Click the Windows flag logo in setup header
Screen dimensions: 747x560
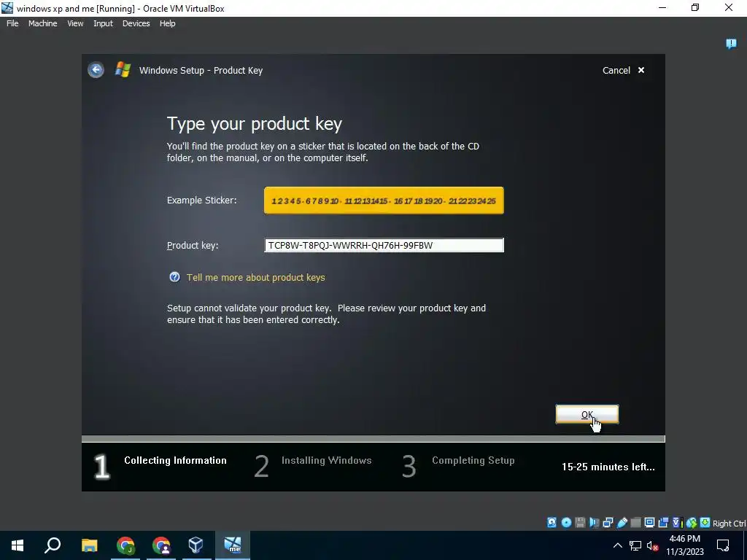(123, 69)
